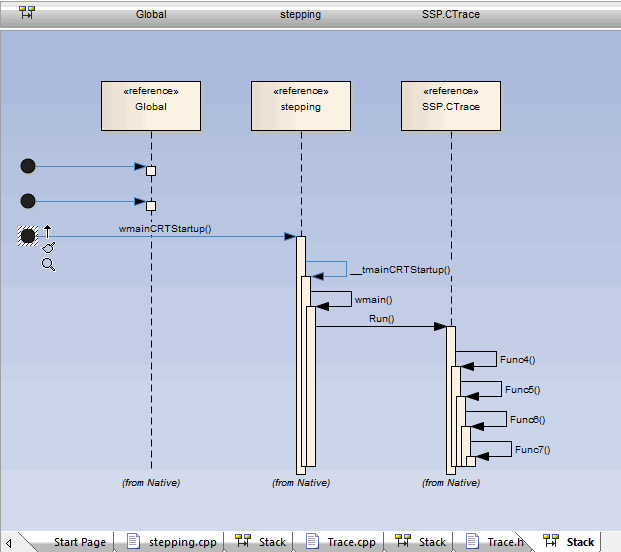Open the stepping.cpp tab
The width and height of the screenshot is (621, 552).
click(x=182, y=542)
